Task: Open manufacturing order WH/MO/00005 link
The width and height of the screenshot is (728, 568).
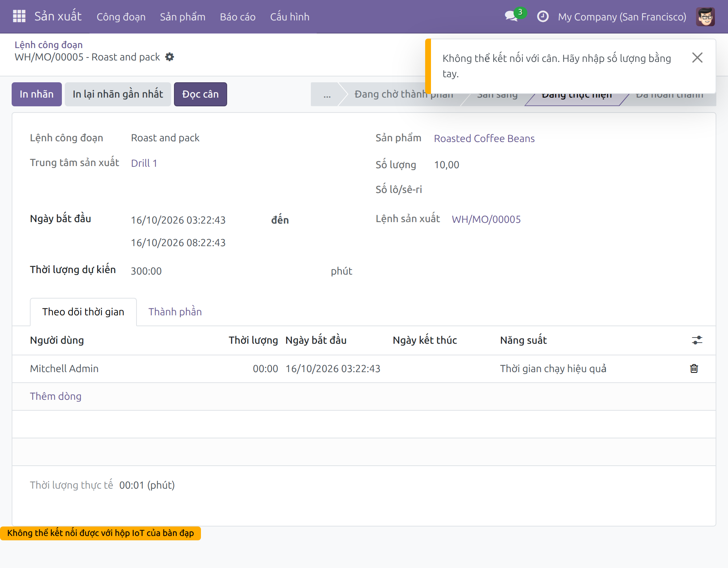Action: pyautogui.click(x=486, y=219)
